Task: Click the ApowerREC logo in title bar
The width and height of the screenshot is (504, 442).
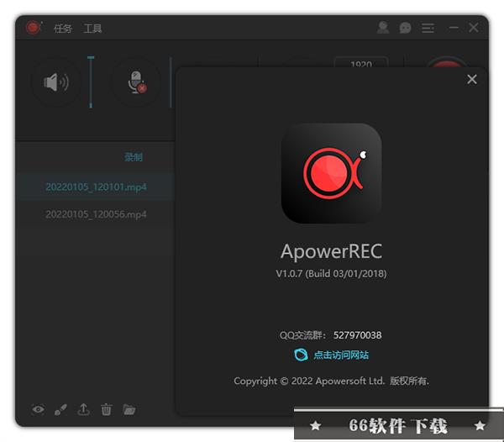Action: pos(34,28)
